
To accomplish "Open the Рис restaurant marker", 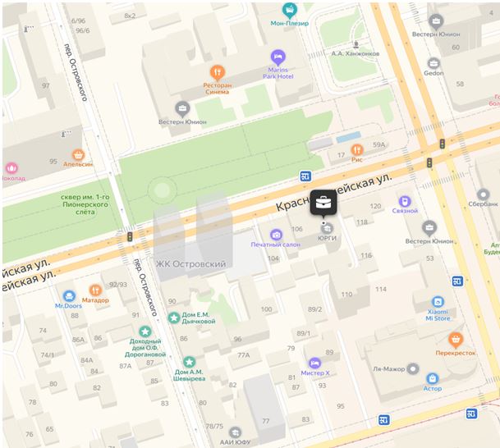I will (357, 149).
